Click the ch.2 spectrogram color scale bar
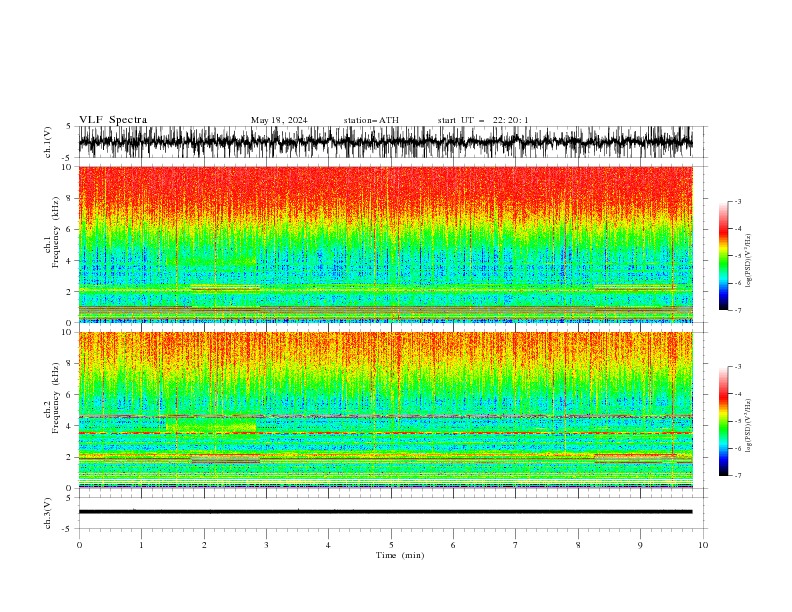 pyautogui.click(x=724, y=421)
